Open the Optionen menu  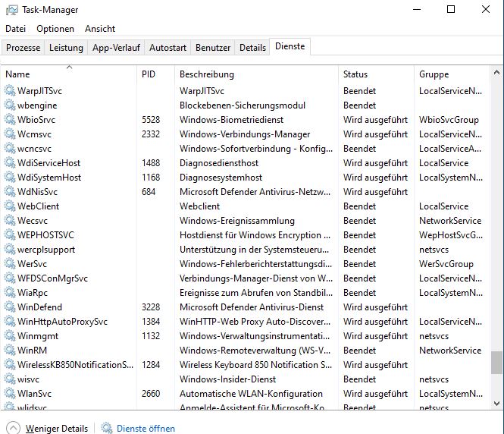coord(55,29)
